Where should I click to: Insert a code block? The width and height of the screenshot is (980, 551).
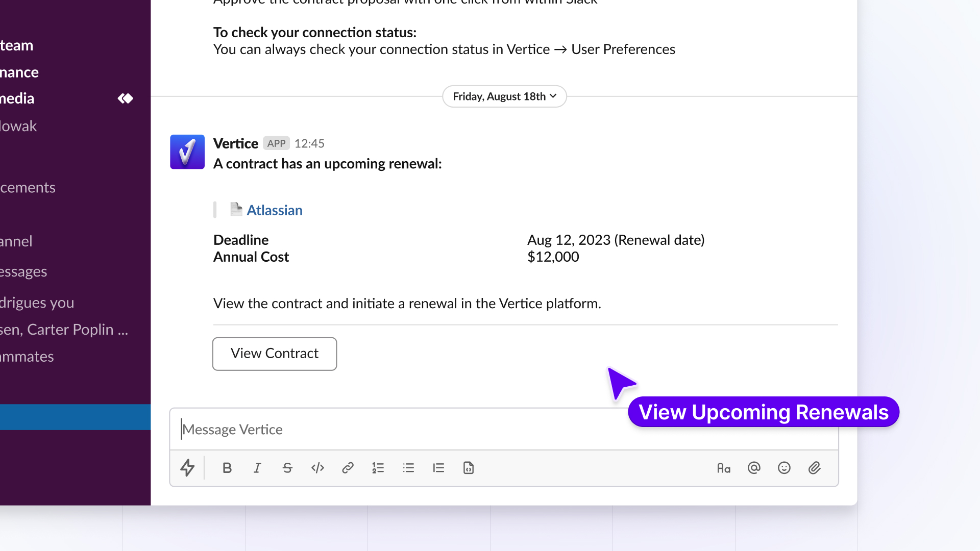point(468,468)
